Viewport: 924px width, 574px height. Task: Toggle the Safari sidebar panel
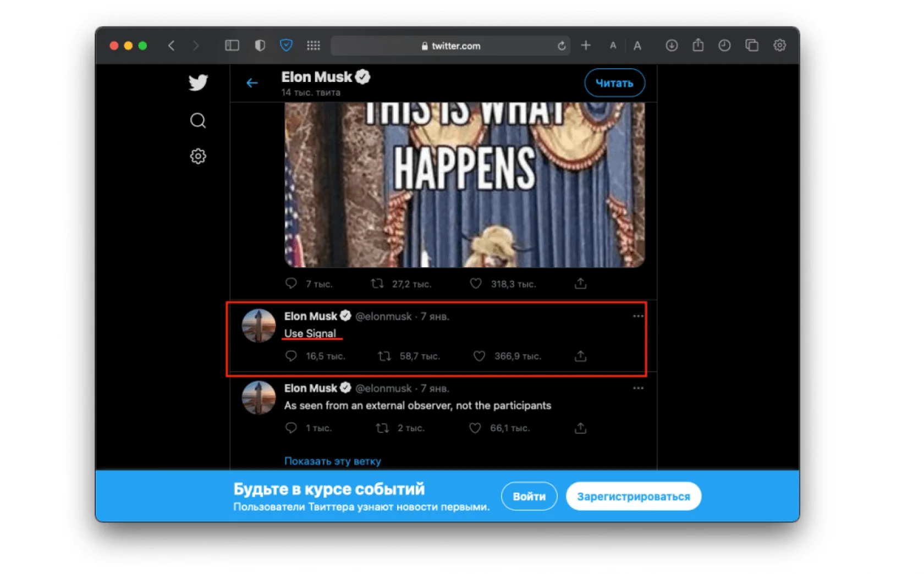(x=232, y=46)
